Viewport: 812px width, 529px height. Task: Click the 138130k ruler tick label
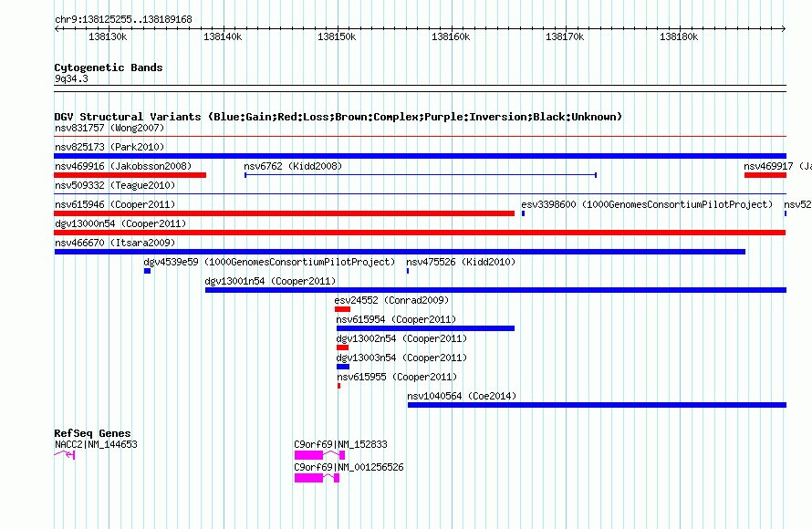click(x=108, y=36)
